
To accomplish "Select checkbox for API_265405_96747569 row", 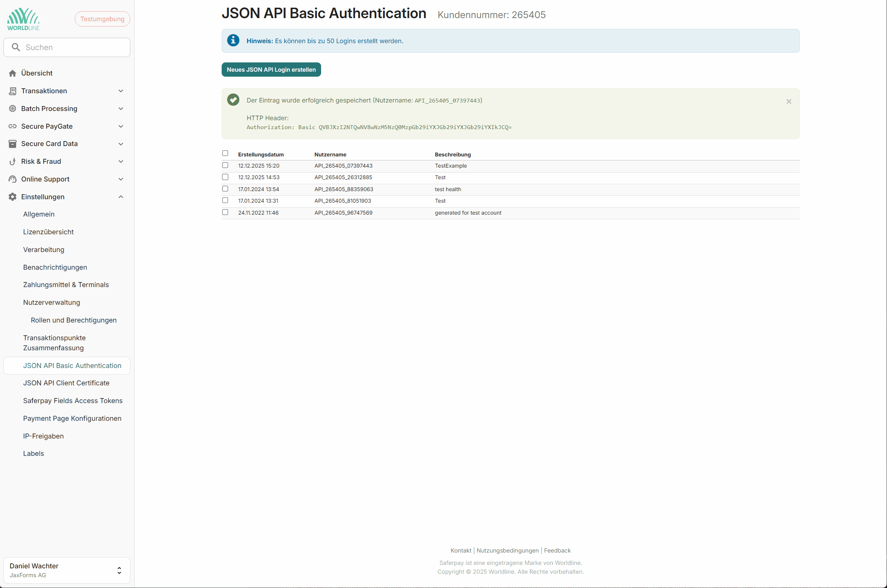I will click(x=225, y=212).
